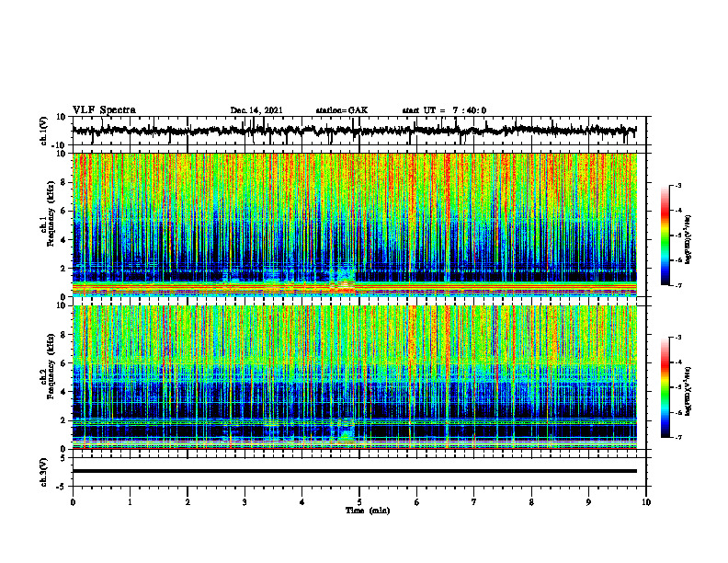
Task: Click inside the ch.1 spectrogram panel
Action: tap(354, 224)
